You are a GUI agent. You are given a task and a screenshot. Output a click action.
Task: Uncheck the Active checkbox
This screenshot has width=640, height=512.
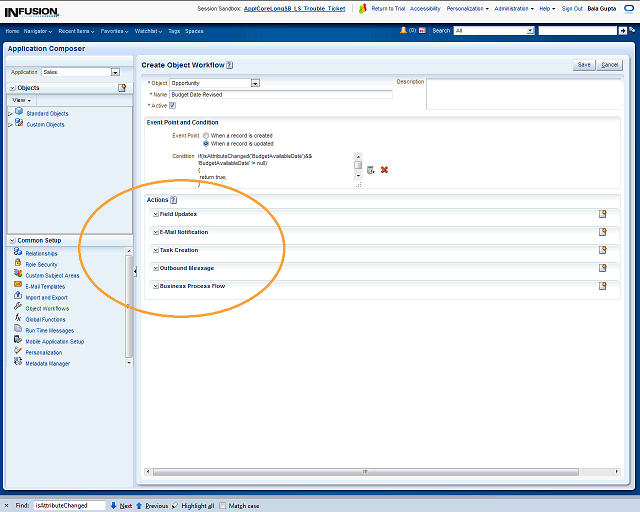173,105
